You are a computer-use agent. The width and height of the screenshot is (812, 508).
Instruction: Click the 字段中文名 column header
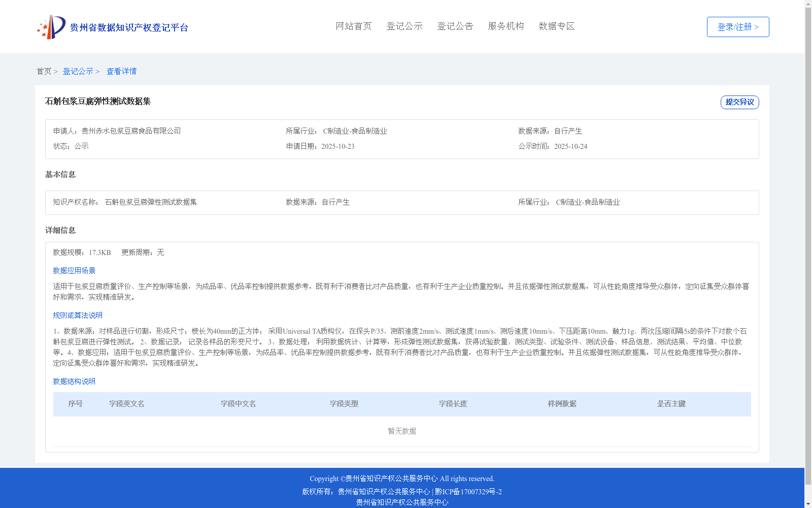(238, 404)
